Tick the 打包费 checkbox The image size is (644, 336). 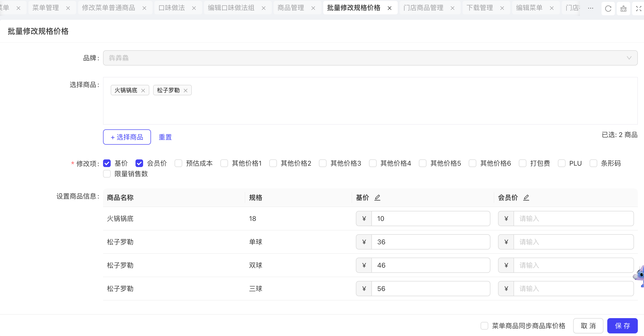(x=523, y=163)
